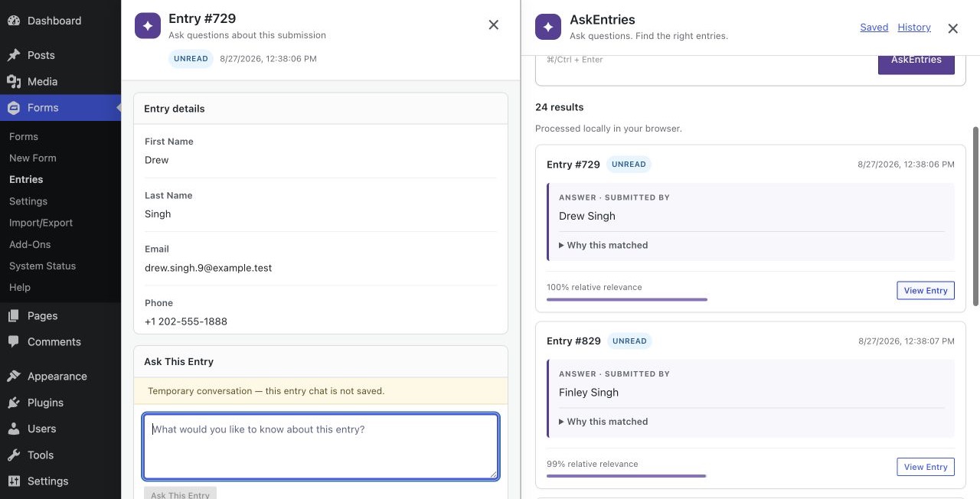Open the History link in AskEntries
Viewport: 980px width, 499px height.
point(914,27)
